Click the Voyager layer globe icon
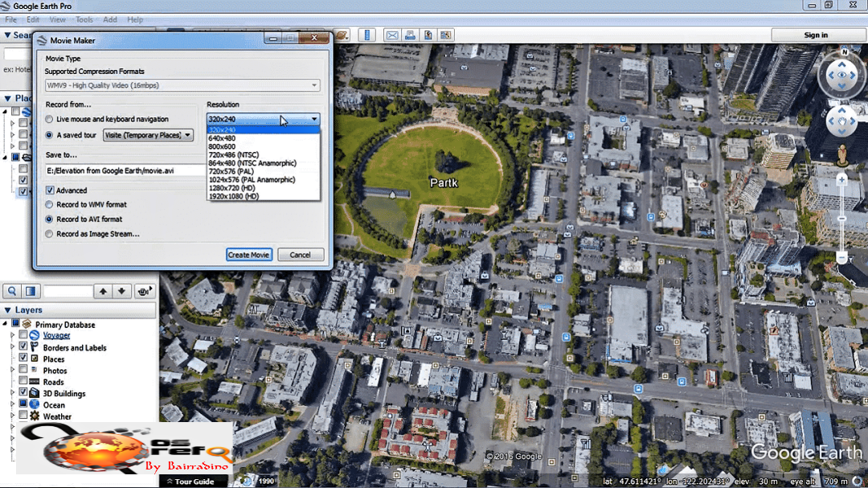This screenshot has height=488, width=868. [35, 335]
